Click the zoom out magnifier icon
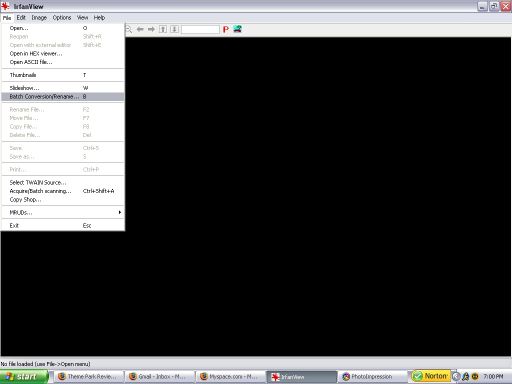The height and width of the screenshot is (384, 512). pyautogui.click(x=129, y=29)
